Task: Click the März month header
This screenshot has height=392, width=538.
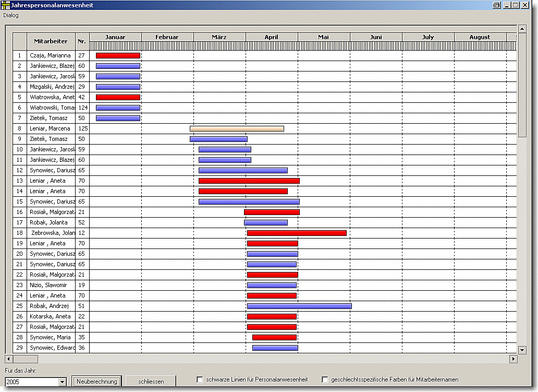Action: click(219, 37)
